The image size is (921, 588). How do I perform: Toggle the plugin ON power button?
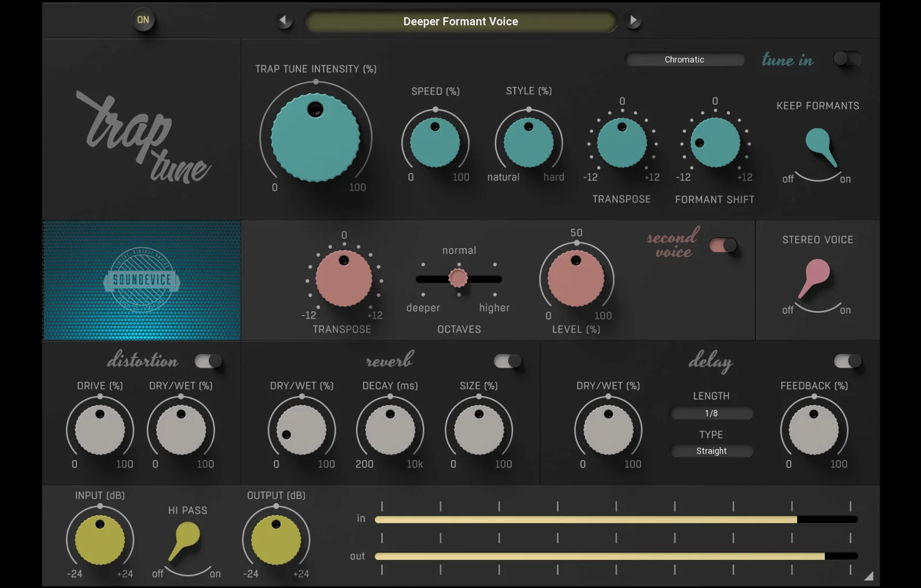point(143,20)
